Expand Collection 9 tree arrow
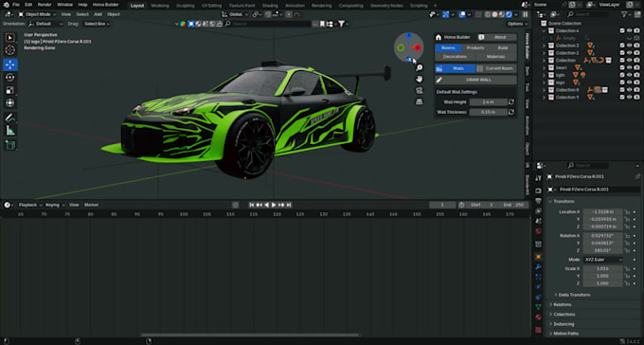Screen dimensions: 644x345 tap(545, 98)
